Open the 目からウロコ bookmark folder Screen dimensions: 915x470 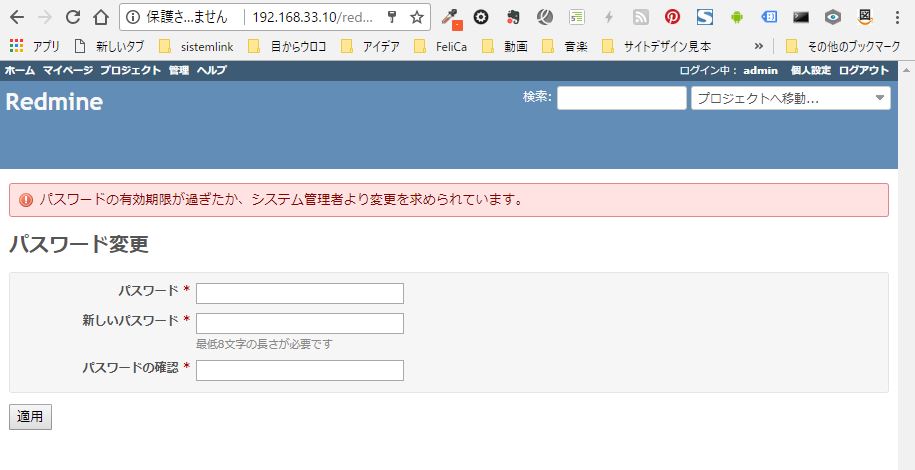tap(287, 46)
